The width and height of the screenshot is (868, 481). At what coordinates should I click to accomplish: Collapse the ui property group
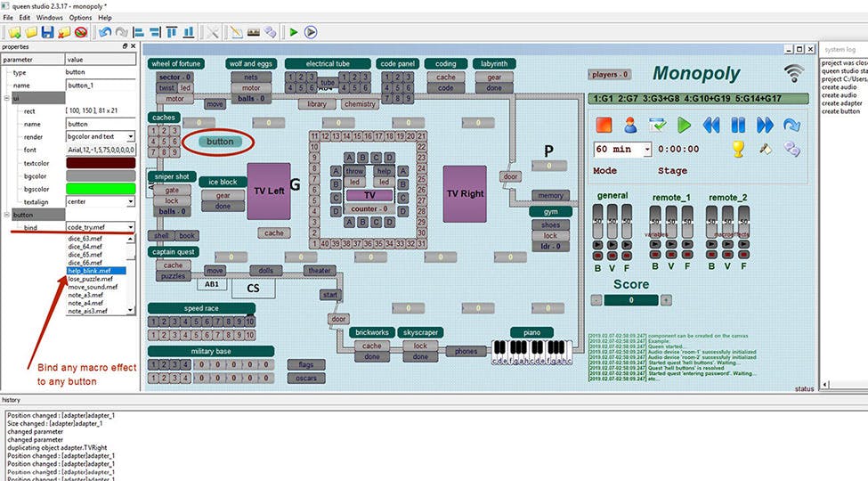click(6, 99)
